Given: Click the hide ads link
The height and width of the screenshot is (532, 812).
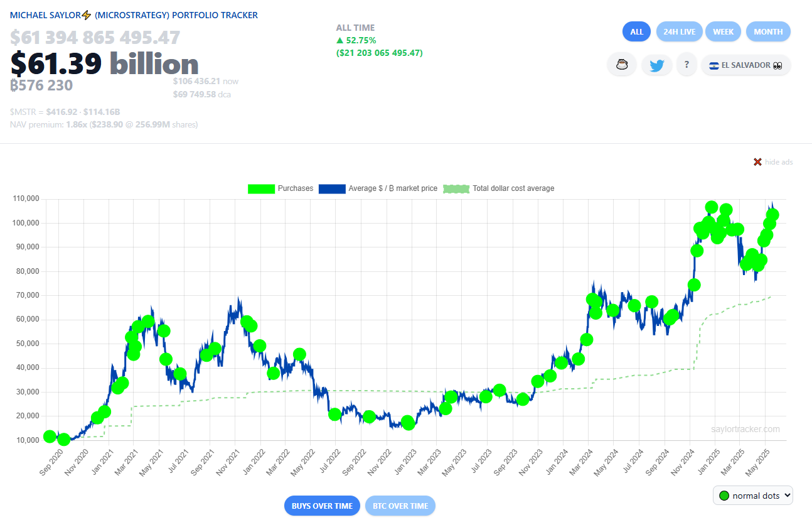Looking at the screenshot, I should click(779, 162).
